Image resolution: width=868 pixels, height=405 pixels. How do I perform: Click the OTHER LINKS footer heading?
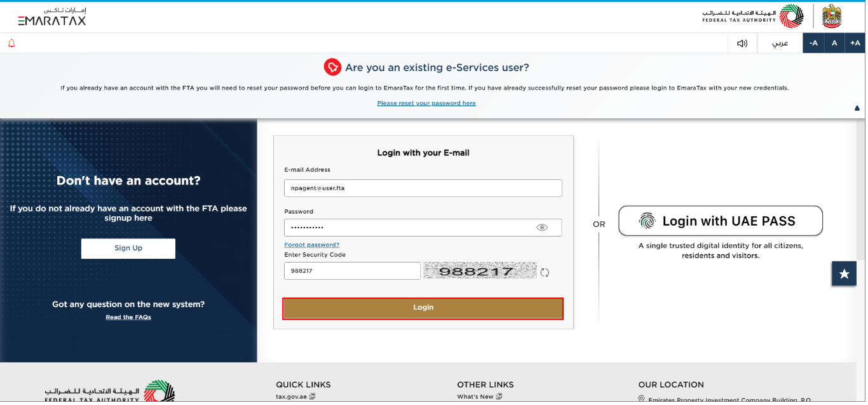coord(485,385)
